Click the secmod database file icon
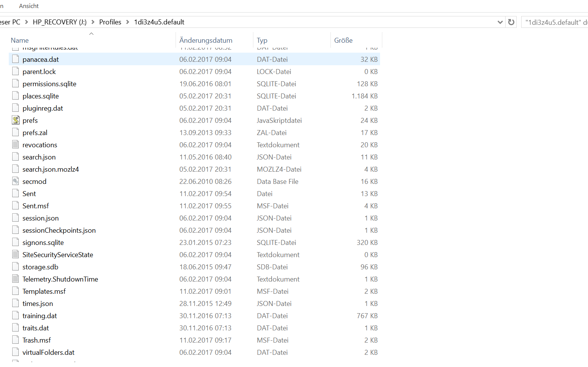 (15, 181)
